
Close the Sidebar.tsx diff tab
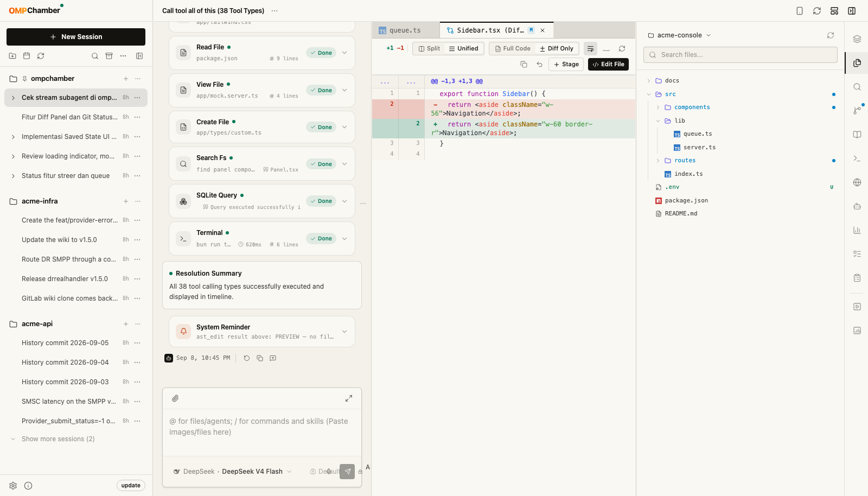(x=542, y=30)
